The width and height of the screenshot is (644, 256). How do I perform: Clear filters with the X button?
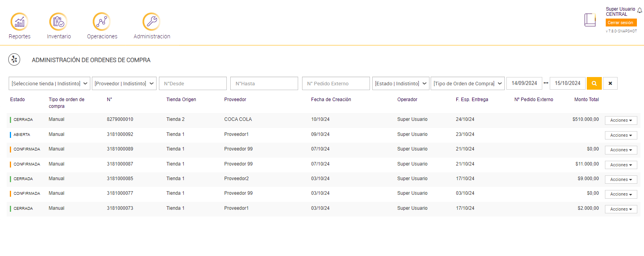[x=610, y=83]
